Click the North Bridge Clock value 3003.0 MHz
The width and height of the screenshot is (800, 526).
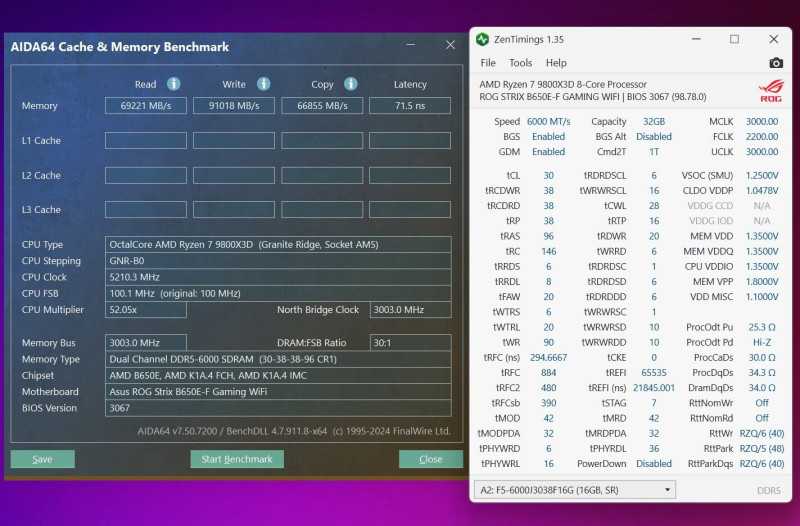tap(410, 310)
